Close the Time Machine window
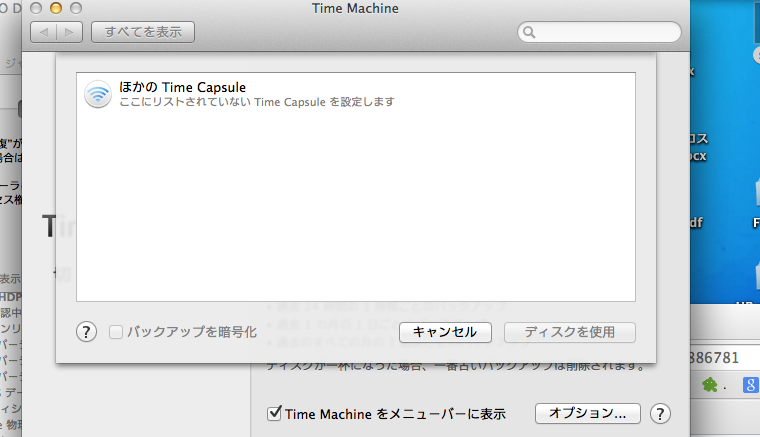This screenshot has width=760, height=437. click(x=37, y=8)
